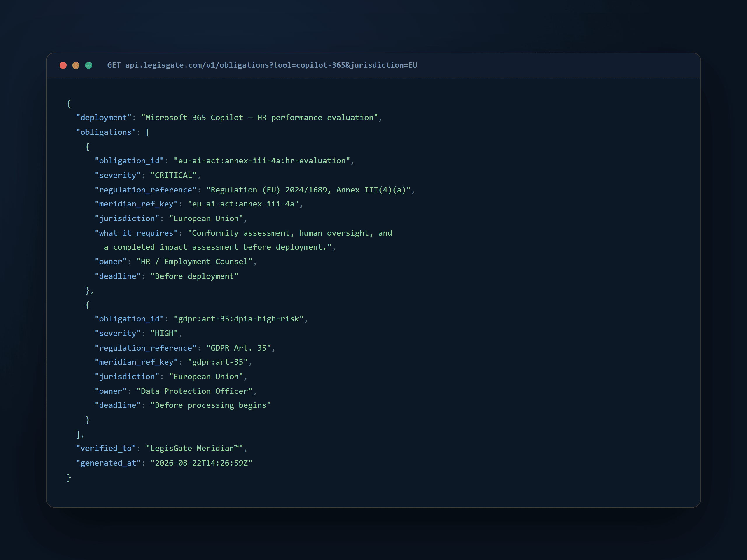Screen dimensions: 747x560
Task: Click "Microsoft 365 Copilot — HR performance evaluation" value
Action: click(x=259, y=118)
